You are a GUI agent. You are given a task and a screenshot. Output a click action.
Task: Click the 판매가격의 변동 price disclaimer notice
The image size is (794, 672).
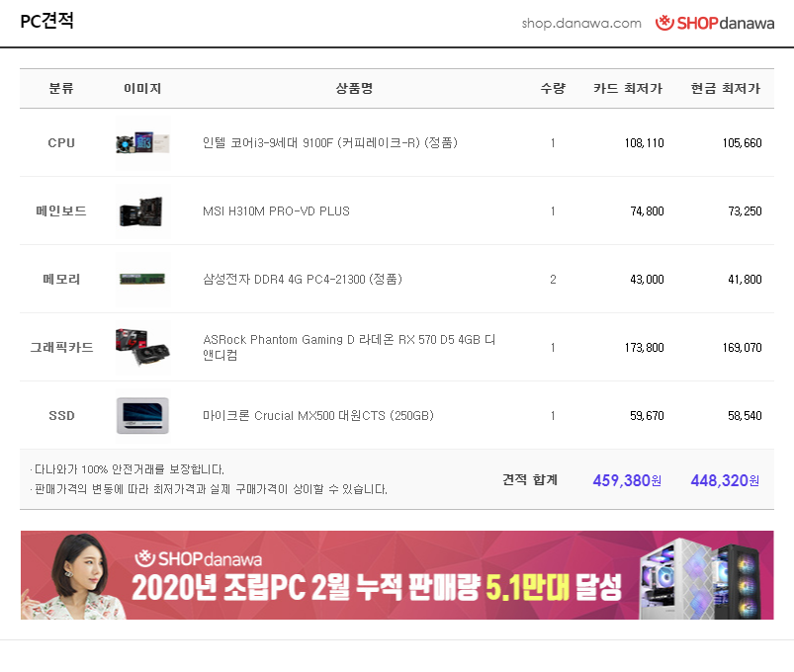[x=209, y=489]
